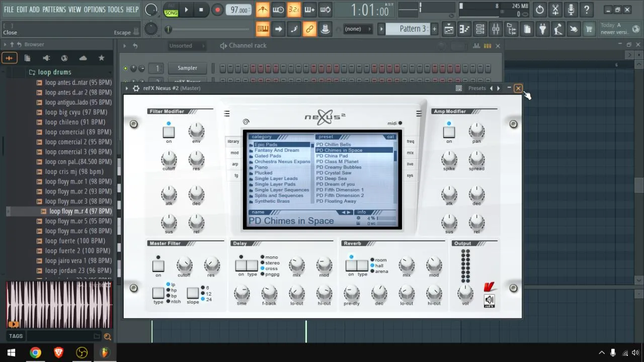The image size is (644, 362).
Task: Select preset PD Crystal Saw
Action: coord(334,173)
